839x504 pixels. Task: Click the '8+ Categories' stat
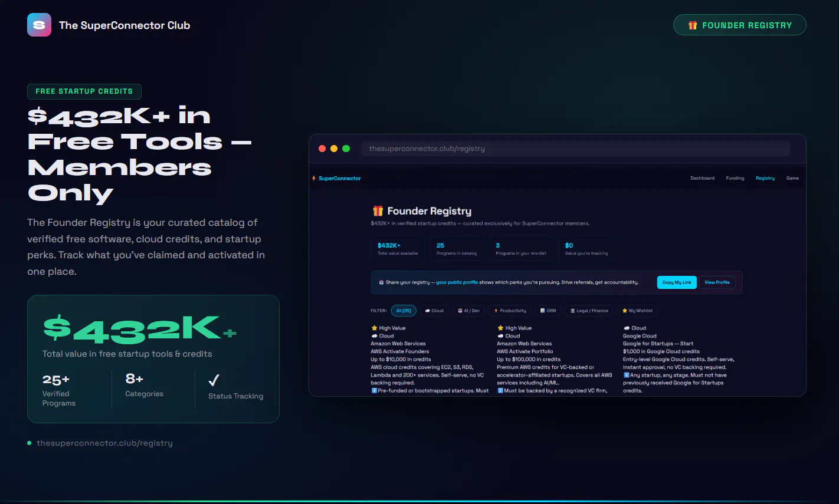[x=144, y=386]
